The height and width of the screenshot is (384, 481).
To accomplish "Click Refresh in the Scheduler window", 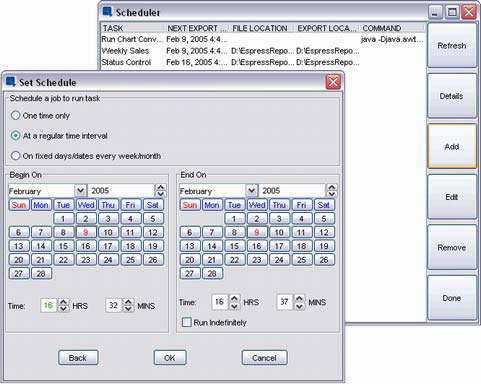I will tap(452, 46).
